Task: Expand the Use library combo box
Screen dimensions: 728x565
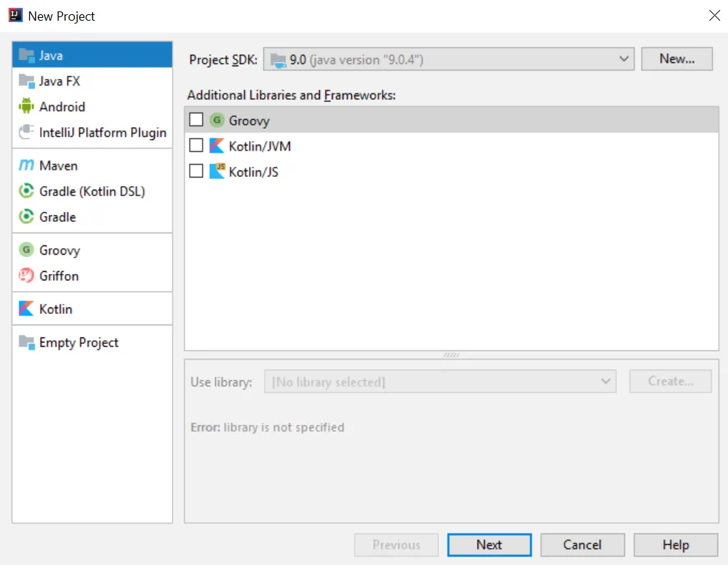Action: 440,382
